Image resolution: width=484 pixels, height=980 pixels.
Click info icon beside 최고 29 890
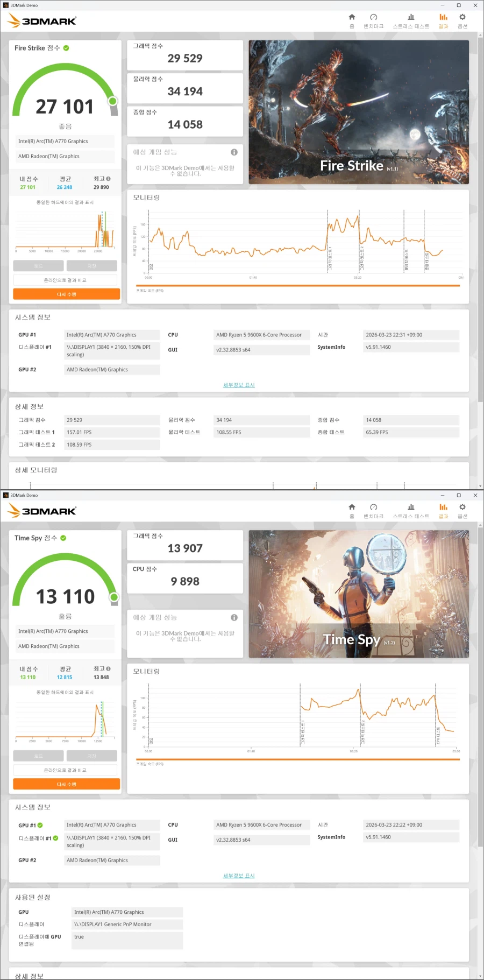[108, 179]
